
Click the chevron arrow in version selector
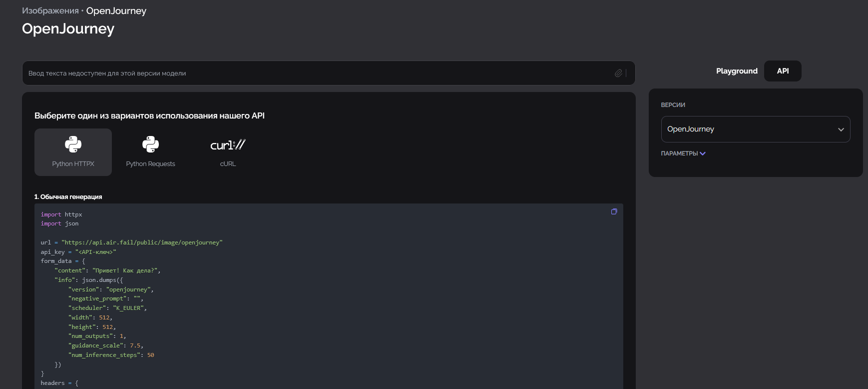coord(841,129)
